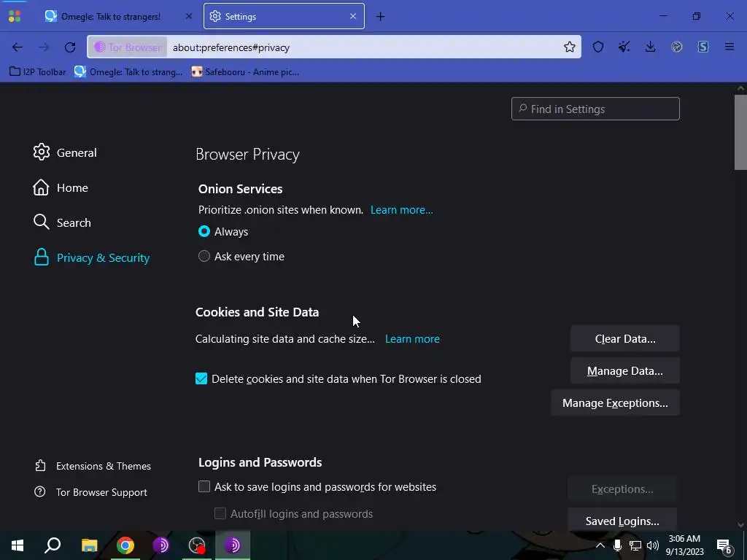This screenshot has width=747, height=560.
Task: Open the notification center icon
Action: pyautogui.click(x=724, y=545)
